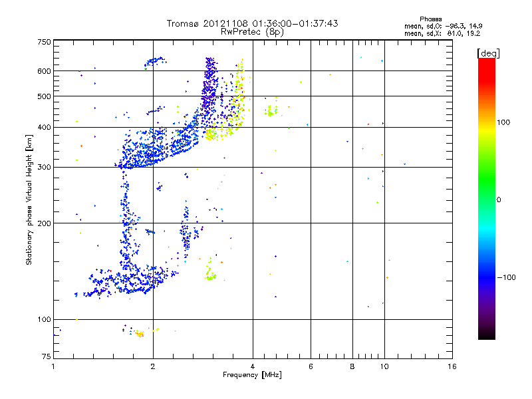Screen dimensions: 532x399
Task: Click the x-axis label '10'
Action: [384, 366]
